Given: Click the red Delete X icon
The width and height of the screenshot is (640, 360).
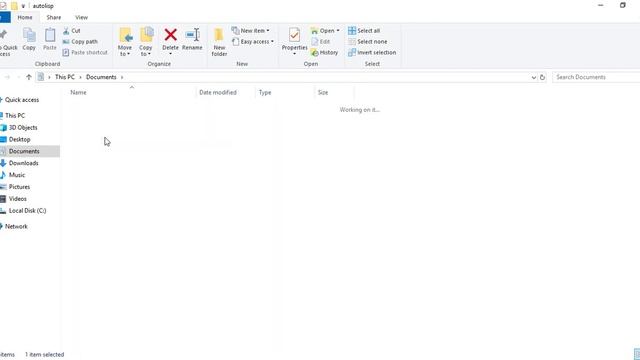Looking at the screenshot, I should 171,35.
